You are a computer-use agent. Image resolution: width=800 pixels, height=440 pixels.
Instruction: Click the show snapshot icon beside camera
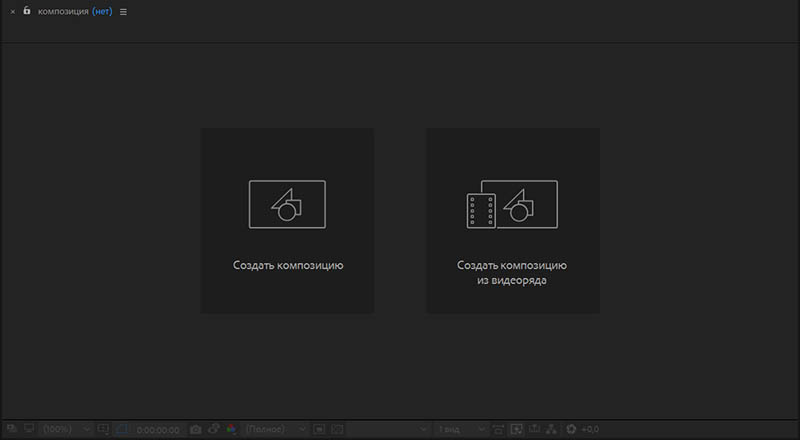click(213, 429)
